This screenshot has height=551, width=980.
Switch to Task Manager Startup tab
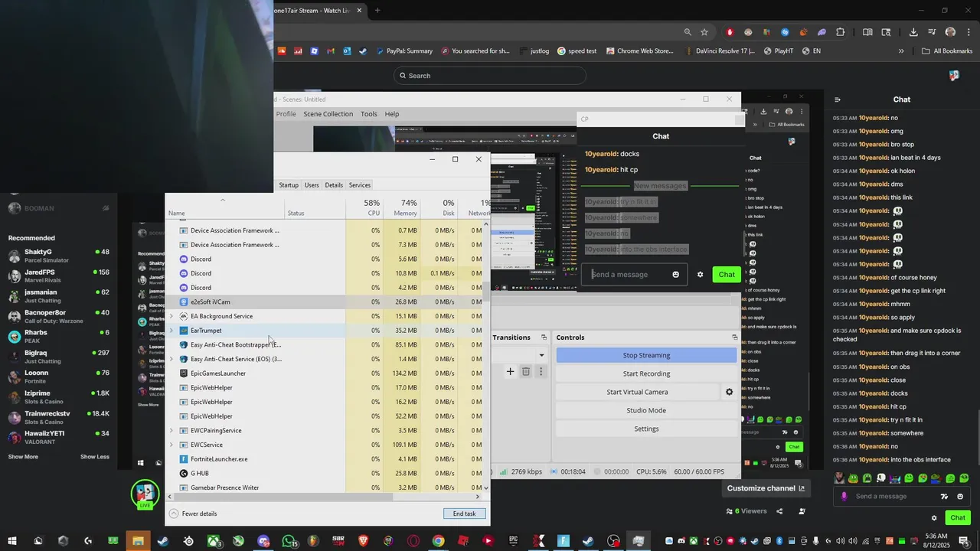point(289,185)
